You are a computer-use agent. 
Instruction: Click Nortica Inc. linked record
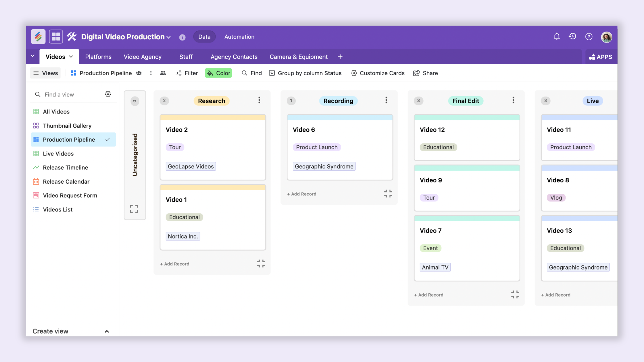[183, 236]
